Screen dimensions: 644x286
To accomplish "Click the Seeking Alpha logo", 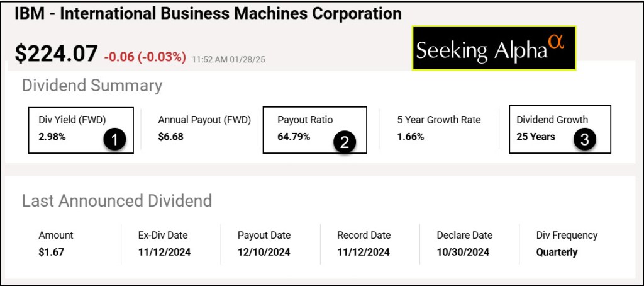I will (x=494, y=48).
